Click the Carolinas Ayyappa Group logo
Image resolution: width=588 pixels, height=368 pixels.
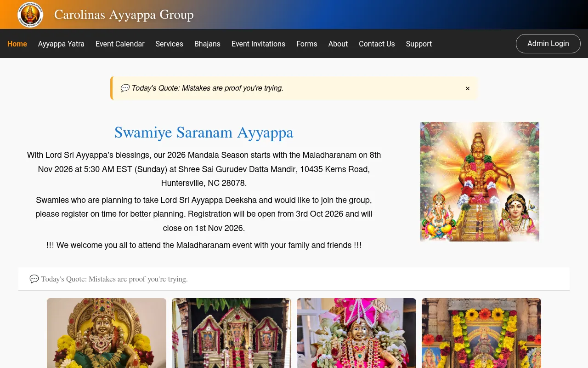(x=30, y=15)
